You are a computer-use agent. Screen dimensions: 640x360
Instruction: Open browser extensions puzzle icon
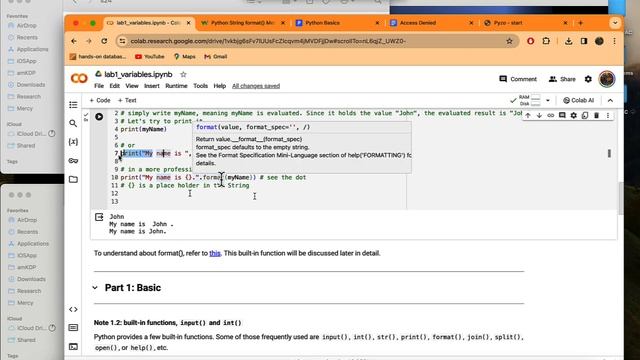[546, 41]
